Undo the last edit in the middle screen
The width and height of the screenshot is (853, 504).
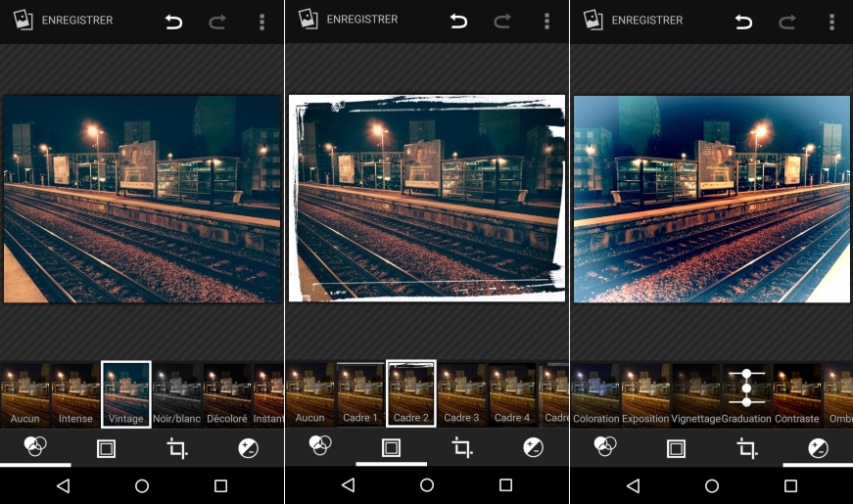458,22
